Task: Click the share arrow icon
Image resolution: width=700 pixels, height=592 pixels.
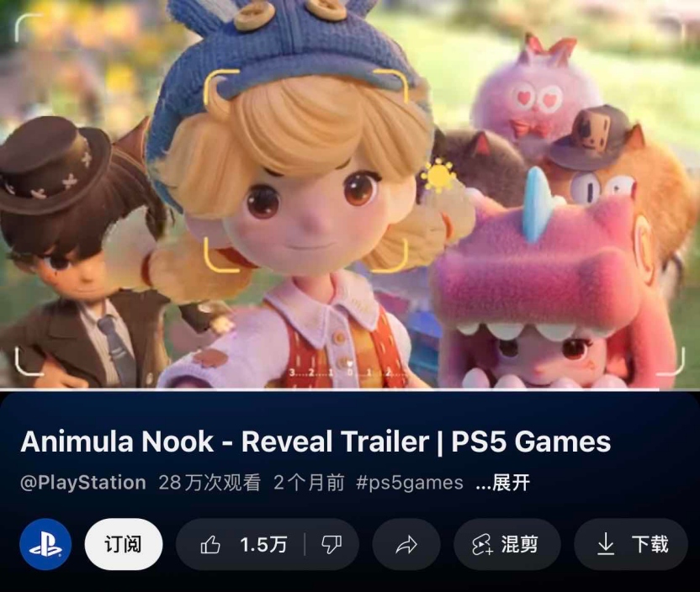Action: (406, 545)
